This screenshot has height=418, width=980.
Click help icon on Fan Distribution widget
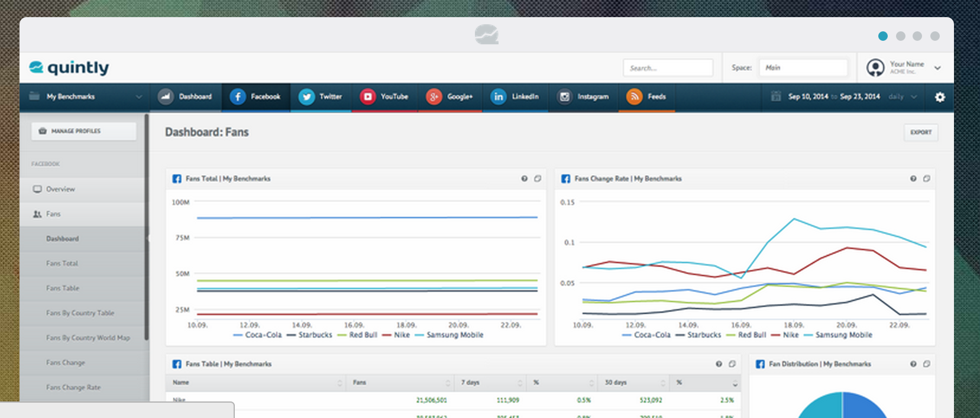click(x=913, y=364)
